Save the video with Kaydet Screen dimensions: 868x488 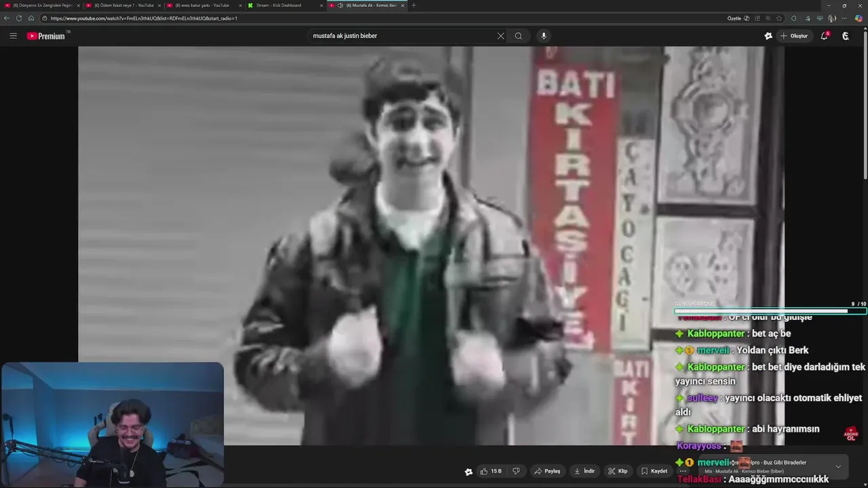click(x=654, y=471)
